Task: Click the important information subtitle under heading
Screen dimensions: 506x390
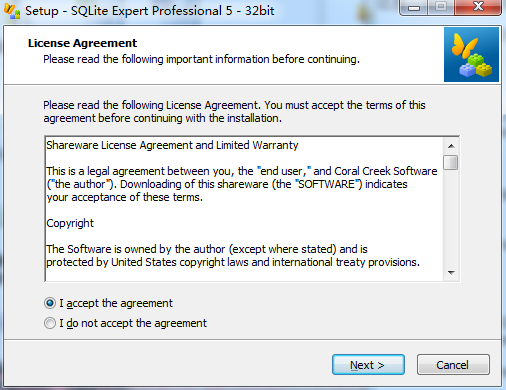Action: click(x=201, y=59)
